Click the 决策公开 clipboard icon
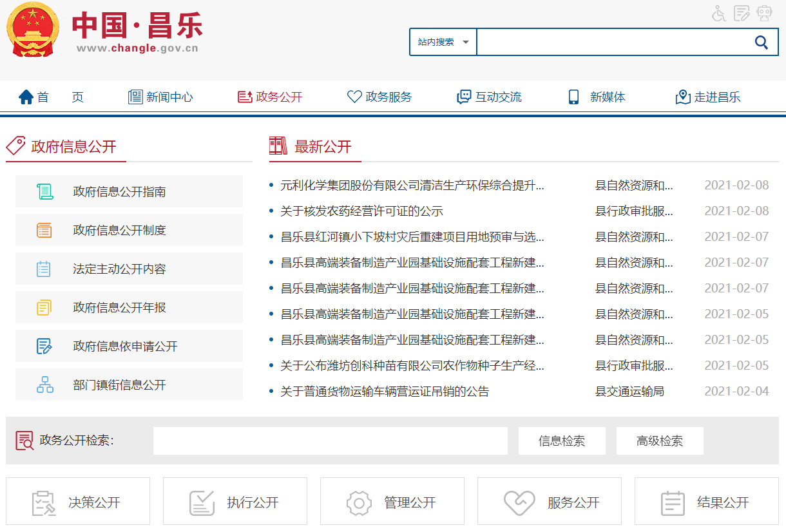This screenshot has height=532, width=786. [x=44, y=502]
